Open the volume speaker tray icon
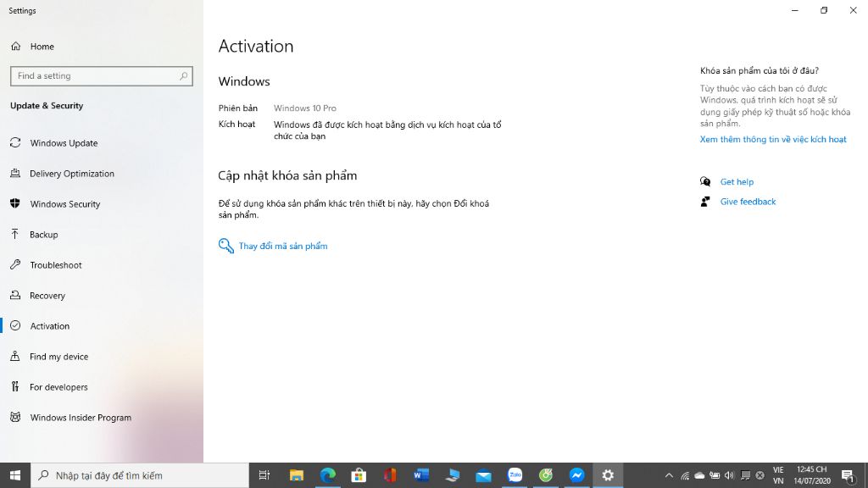The height and width of the screenshot is (488, 868). pyautogui.click(x=730, y=475)
